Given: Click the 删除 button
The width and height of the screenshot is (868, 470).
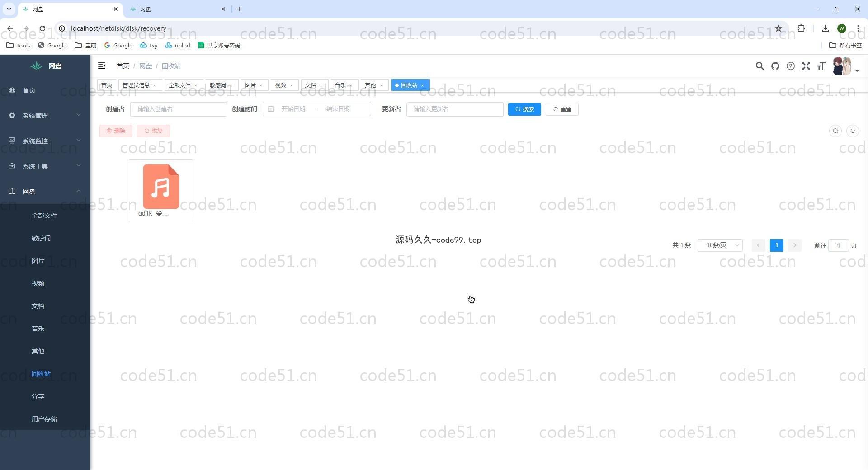Looking at the screenshot, I should coord(116,131).
